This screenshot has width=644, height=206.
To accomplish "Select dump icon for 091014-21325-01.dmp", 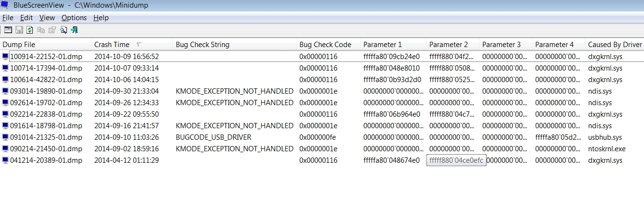I will pyautogui.click(x=5, y=137).
